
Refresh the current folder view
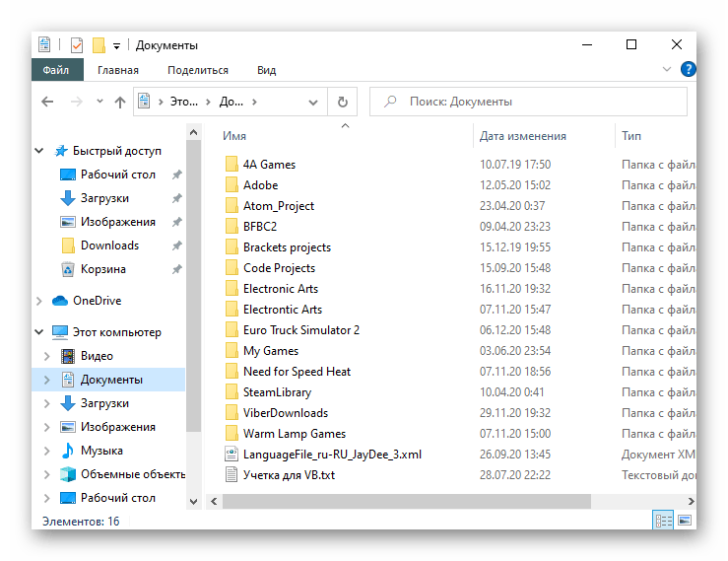point(342,102)
